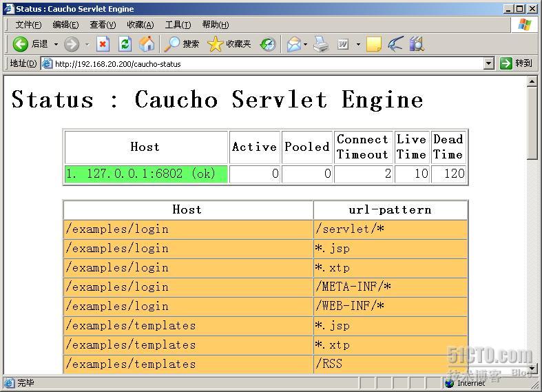Open the 编辑(E) menu
This screenshot has width=542, height=392.
tap(65, 25)
